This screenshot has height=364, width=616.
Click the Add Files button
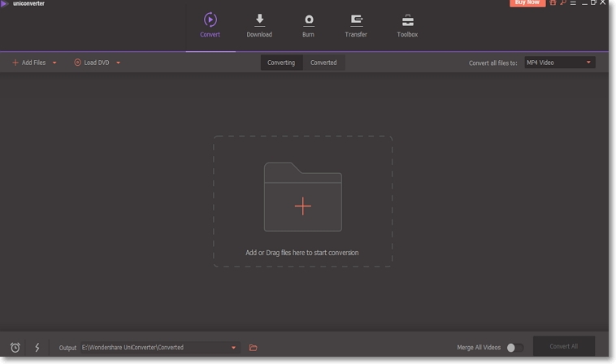point(29,63)
